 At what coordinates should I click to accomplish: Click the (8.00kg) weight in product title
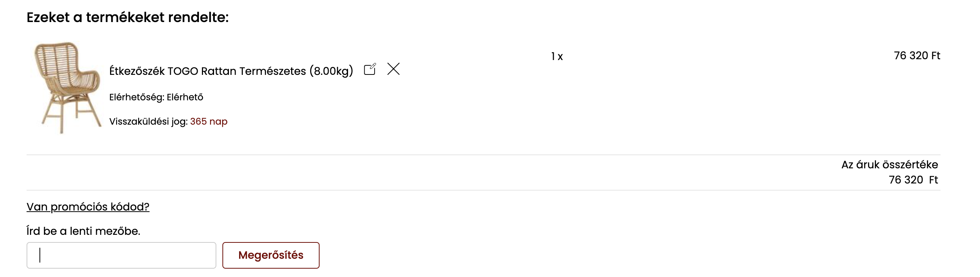(331, 71)
